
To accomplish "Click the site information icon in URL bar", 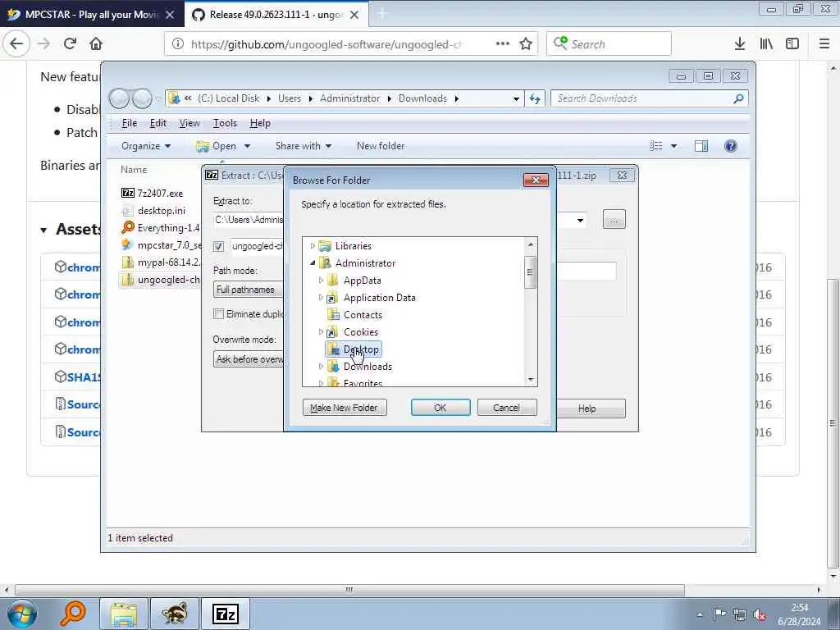I will (178, 44).
